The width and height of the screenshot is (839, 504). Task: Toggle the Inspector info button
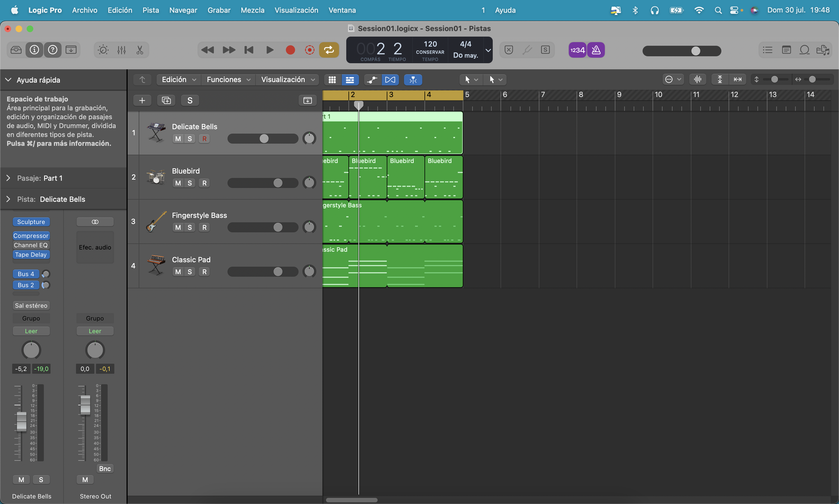pyautogui.click(x=34, y=50)
